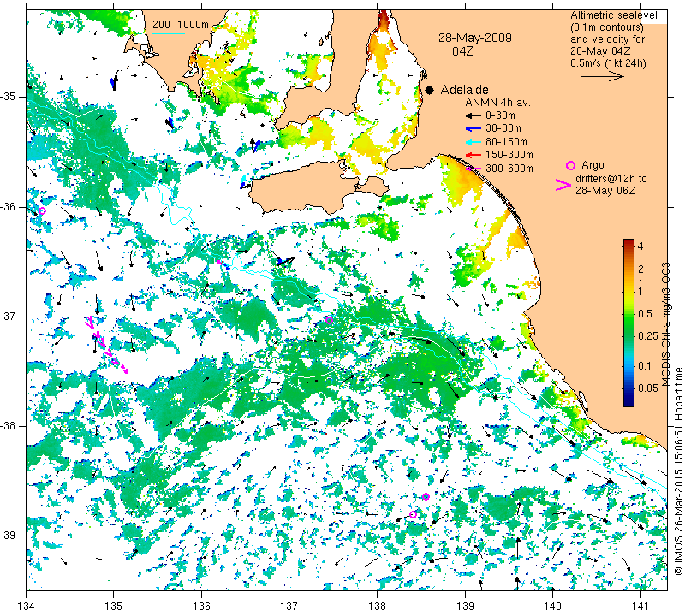Click the longitude axis label 137
This screenshot has height=616, width=685.
click(289, 606)
